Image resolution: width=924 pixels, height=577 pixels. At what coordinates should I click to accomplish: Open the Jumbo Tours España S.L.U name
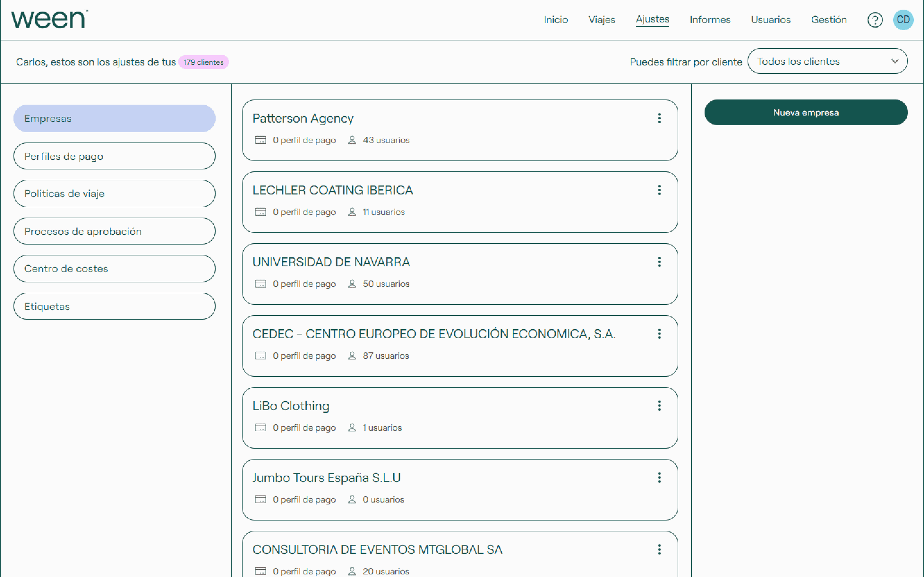(x=327, y=478)
